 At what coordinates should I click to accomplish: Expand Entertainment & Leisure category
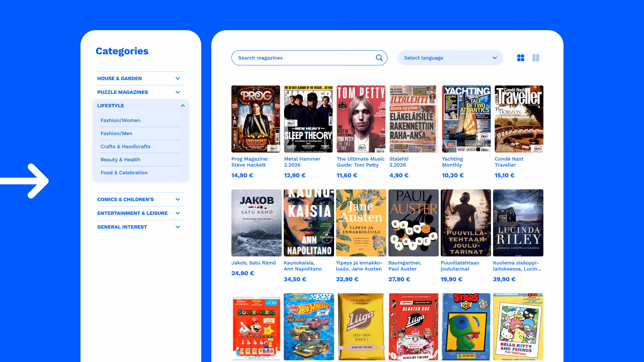pyautogui.click(x=141, y=213)
